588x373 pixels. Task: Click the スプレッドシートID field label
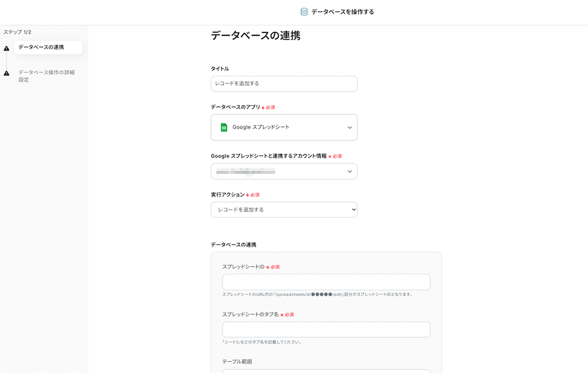pyautogui.click(x=243, y=267)
